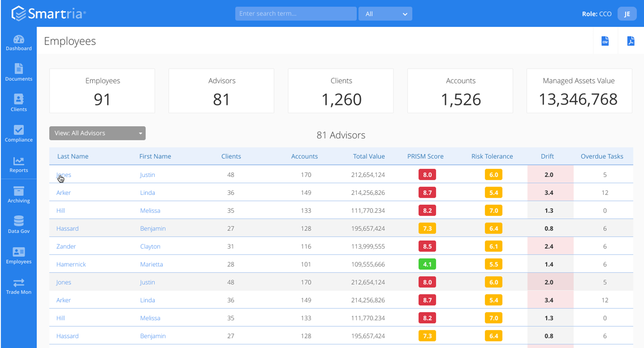
Task: Open the View: All Advisors dropdown
Action: 97,133
